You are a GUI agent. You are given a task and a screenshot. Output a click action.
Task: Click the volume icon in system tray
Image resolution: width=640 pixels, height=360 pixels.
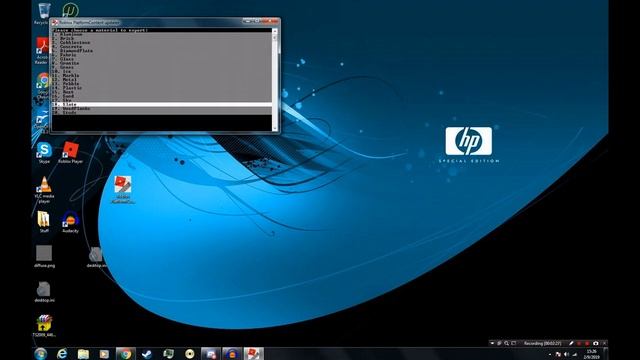click(567, 354)
